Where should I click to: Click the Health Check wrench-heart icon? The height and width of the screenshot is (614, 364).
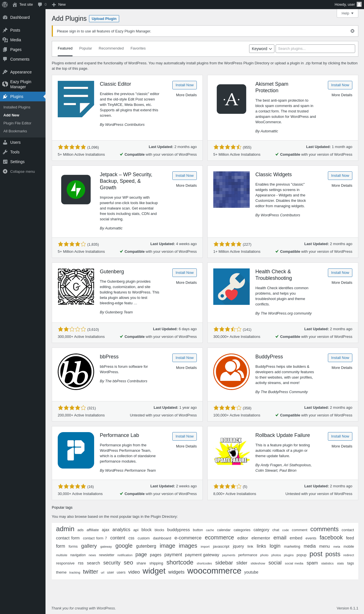click(231, 287)
